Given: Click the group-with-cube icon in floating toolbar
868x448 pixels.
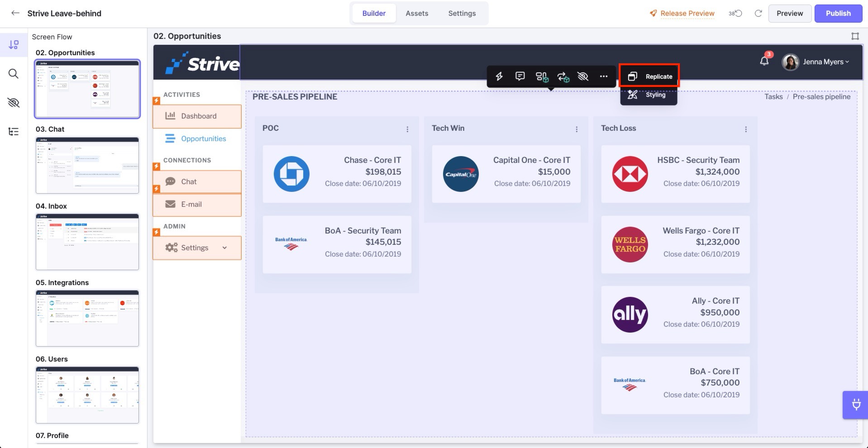Looking at the screenshot, I should (x=542, y=77).
